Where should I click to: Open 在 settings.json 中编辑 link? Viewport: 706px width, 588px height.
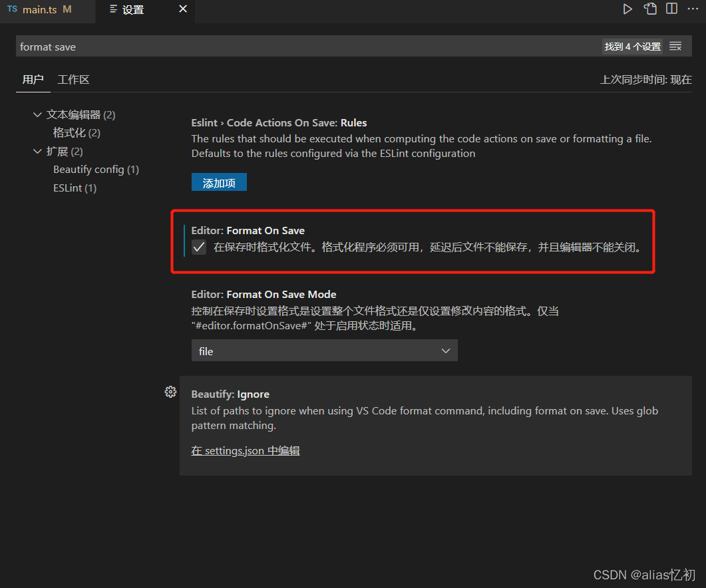(x=245, y=450)
